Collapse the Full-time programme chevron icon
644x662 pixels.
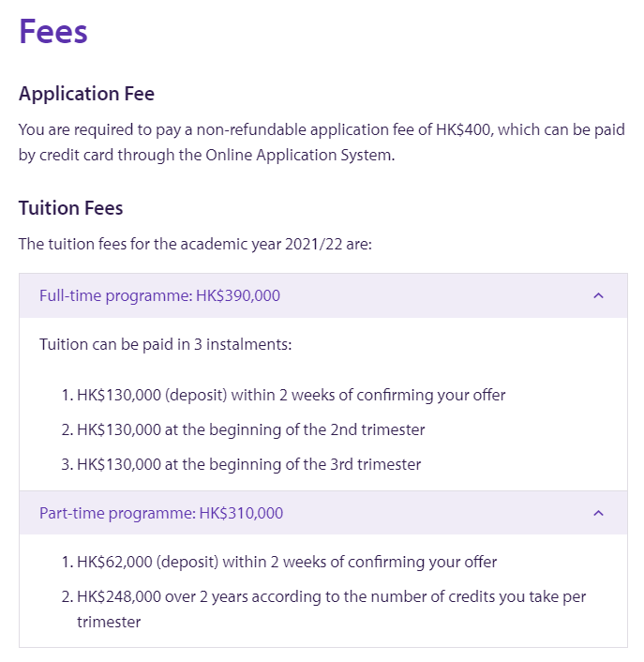pyautogui.click(x=598, y=296)
